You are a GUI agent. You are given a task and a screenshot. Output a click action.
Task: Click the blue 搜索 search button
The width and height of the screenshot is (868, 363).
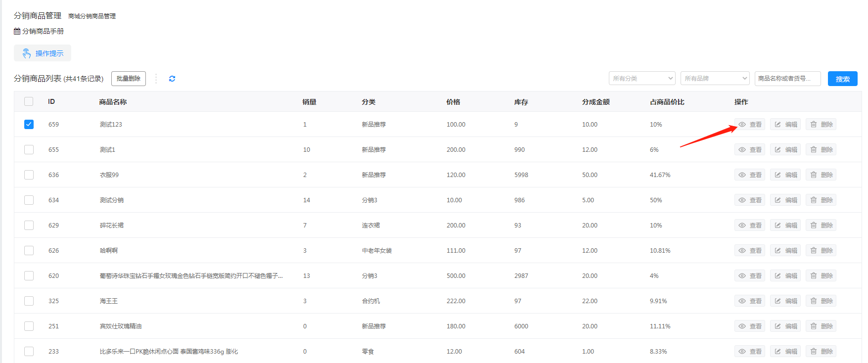[842, 79]
